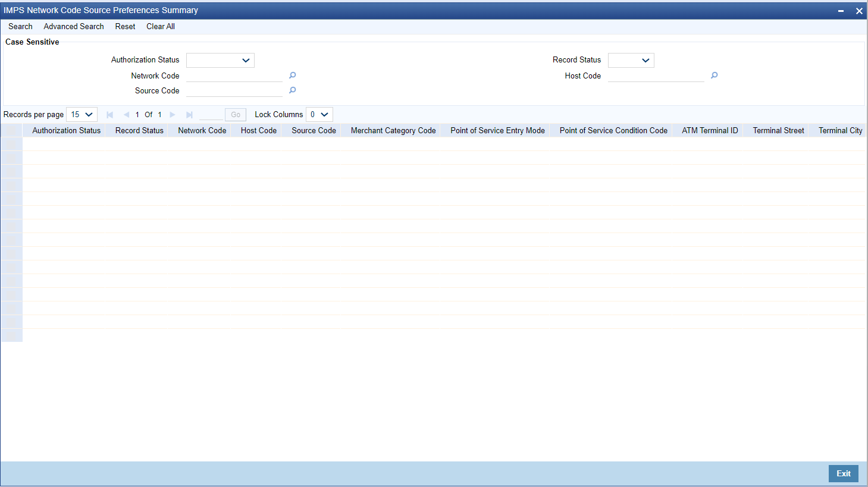This screenshot has width=868, height=487.
Task: Focus the Host Code input field
Action: click(x=656, y=76)
